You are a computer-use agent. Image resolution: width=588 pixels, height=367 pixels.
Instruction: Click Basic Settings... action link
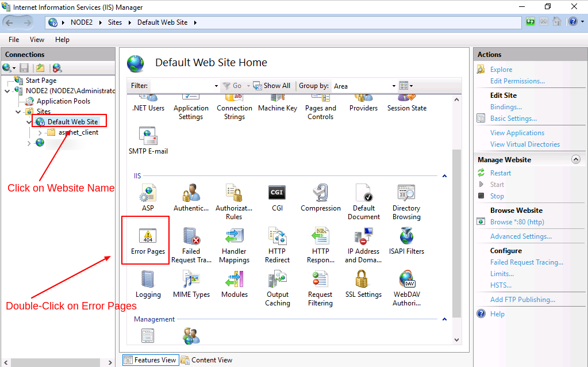513,118
